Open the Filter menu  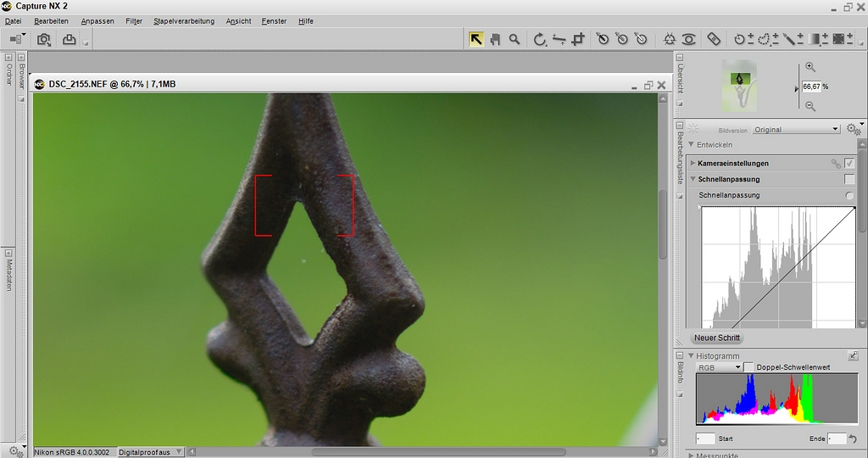(x=134, y=21)
